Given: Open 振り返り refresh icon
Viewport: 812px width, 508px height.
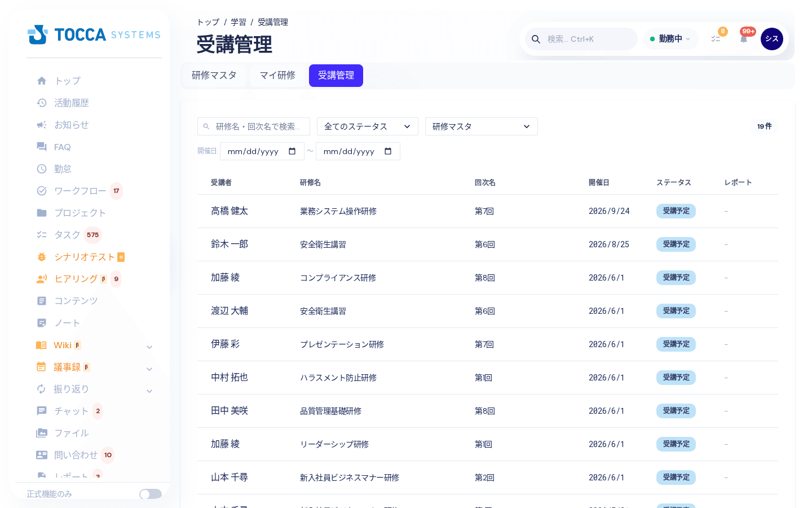Looking at the screenshot, I should [41, 389].
